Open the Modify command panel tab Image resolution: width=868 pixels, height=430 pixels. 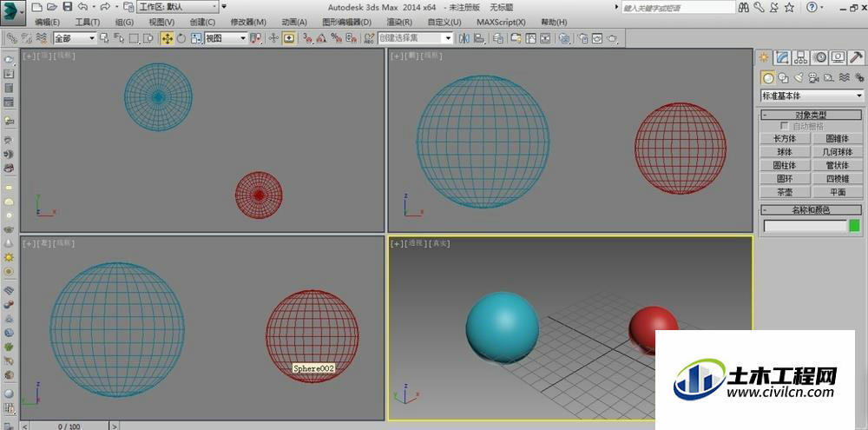coord(782,57)
